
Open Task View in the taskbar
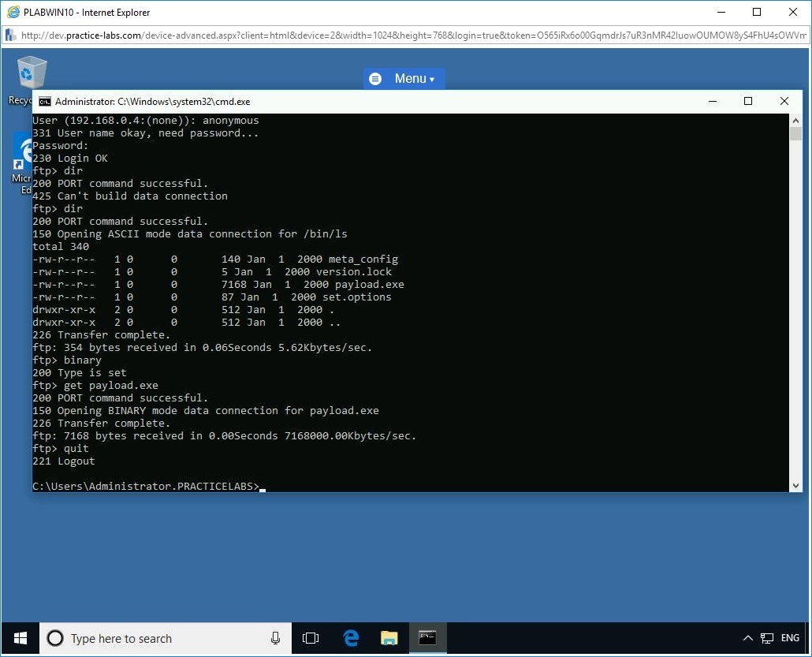click(311, 637)
